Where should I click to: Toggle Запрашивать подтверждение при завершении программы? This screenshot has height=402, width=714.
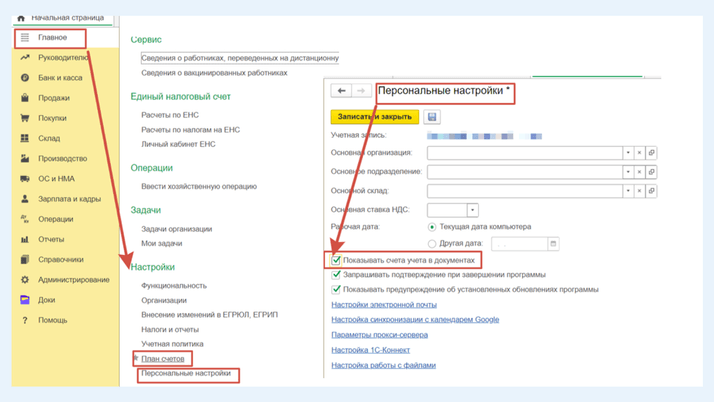[x=337, y=275]
